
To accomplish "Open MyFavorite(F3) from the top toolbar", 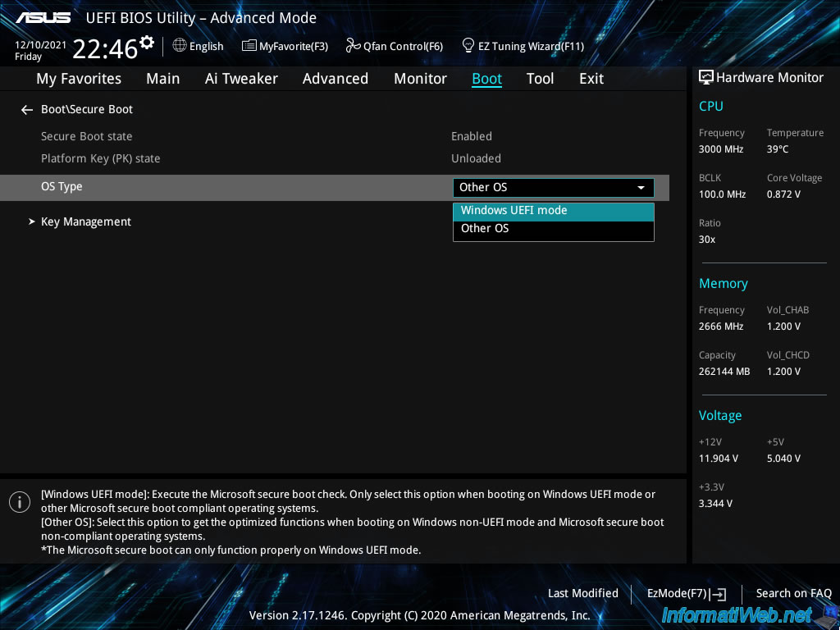I will tap(285, 46).
